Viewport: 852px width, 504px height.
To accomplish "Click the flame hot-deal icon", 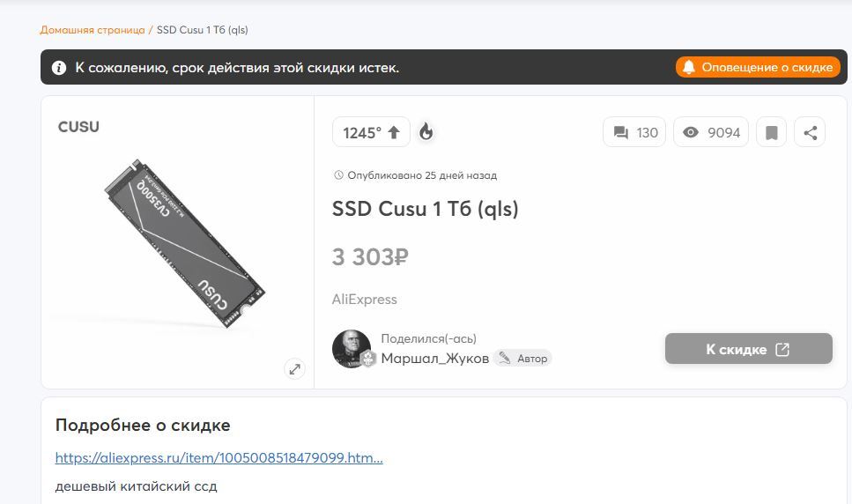I will pyautogui.click(x=426, y=132).
